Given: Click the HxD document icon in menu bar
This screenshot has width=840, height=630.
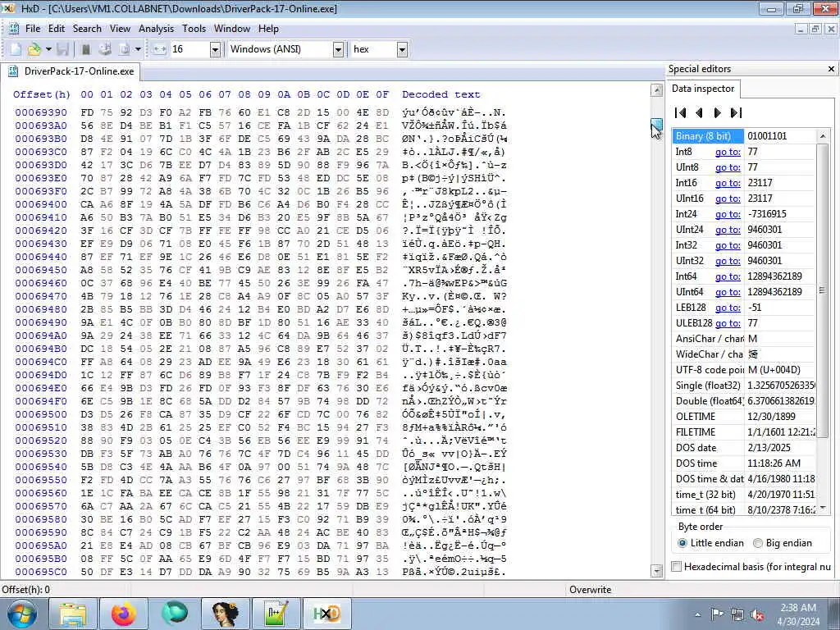Looking at the screenshot, I should click(14, 29).
